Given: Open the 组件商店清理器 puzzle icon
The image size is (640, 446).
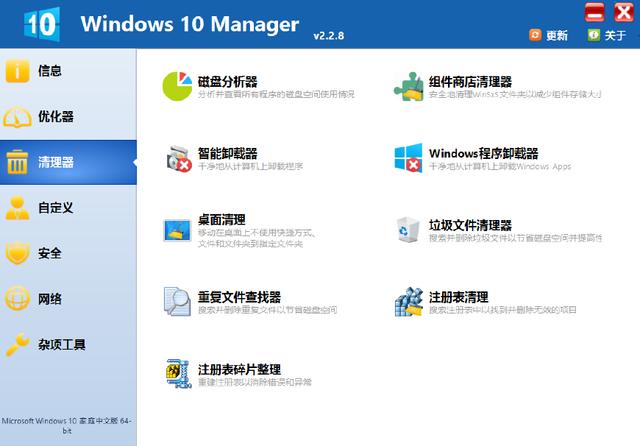Looking at the screenshot, I should pyautogui.click(x=408, y=86).
